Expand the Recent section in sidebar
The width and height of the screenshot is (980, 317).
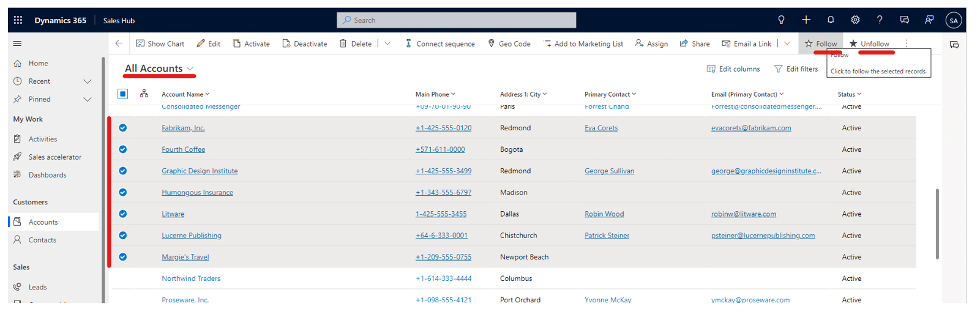[88, 81]
